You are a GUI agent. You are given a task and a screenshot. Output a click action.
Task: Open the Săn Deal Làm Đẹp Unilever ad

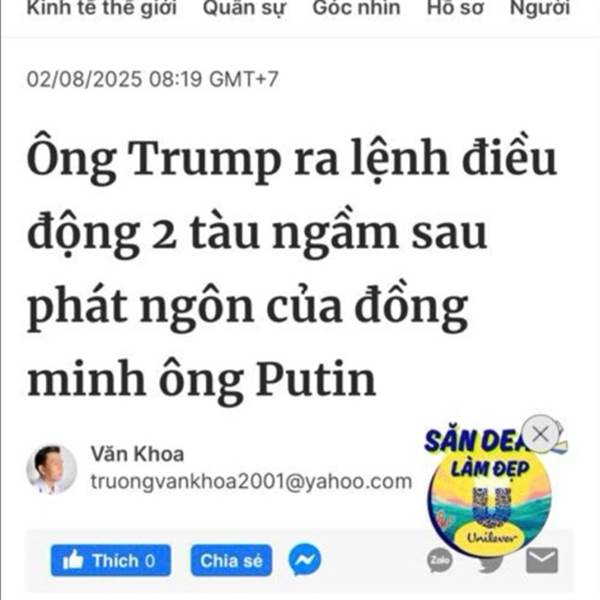[491, 497]
